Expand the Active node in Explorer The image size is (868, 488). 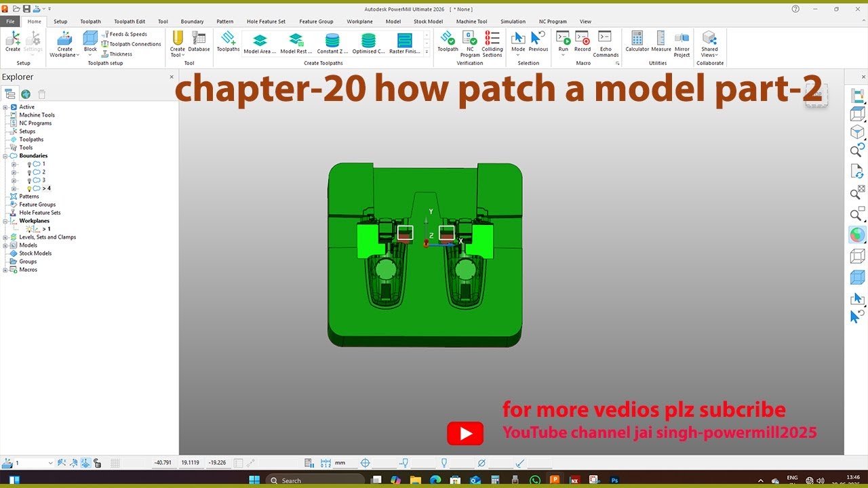point(5,107)
